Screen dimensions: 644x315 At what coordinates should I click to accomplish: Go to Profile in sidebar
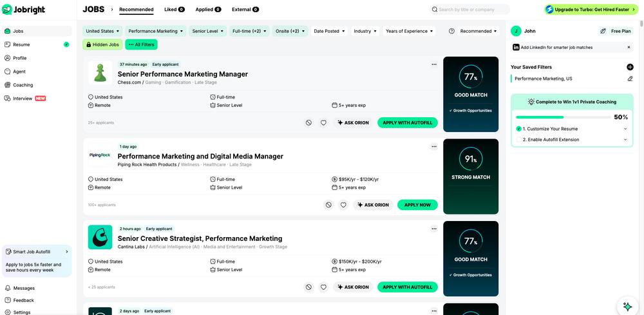[x=37, y=58]
